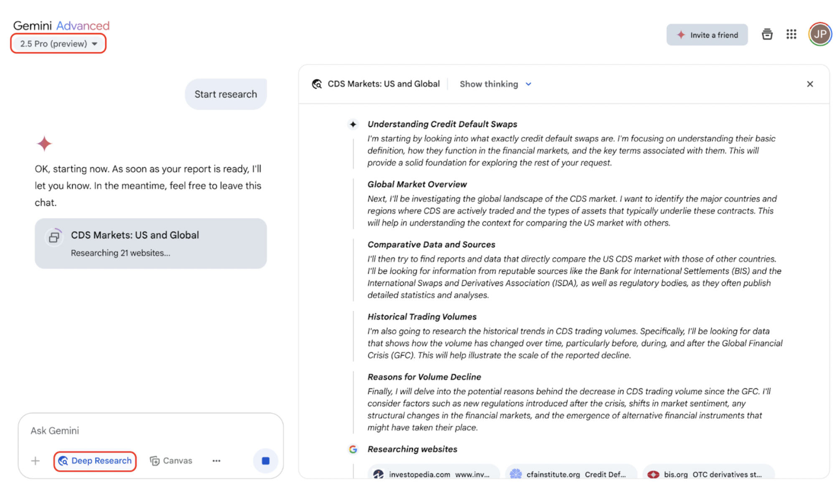Open the three-dot more options menu
The width and height of the screenshot is (840, 504).
coord(216,461)
